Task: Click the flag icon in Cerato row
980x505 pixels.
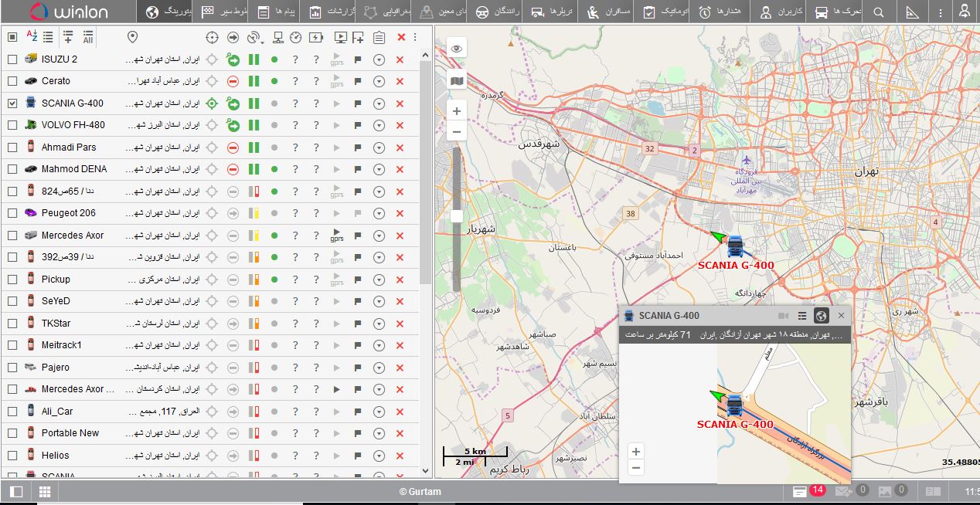Action: pos(358,81)
